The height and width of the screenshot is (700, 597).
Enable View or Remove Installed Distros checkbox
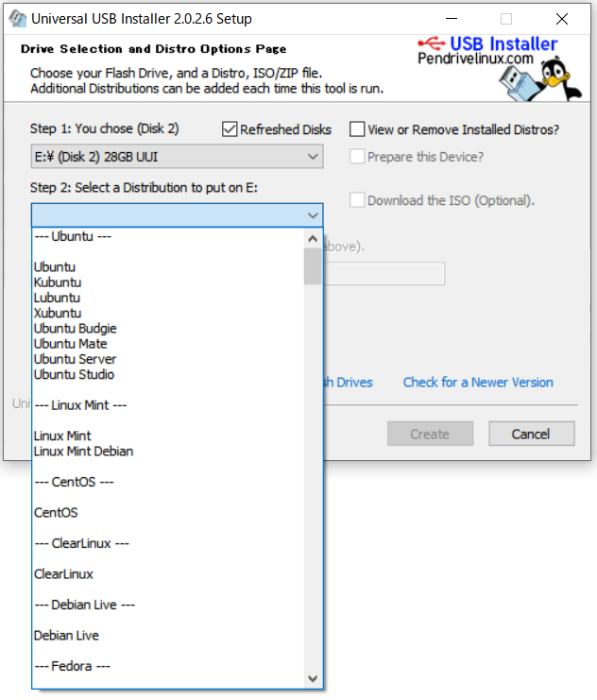[357, 129]
